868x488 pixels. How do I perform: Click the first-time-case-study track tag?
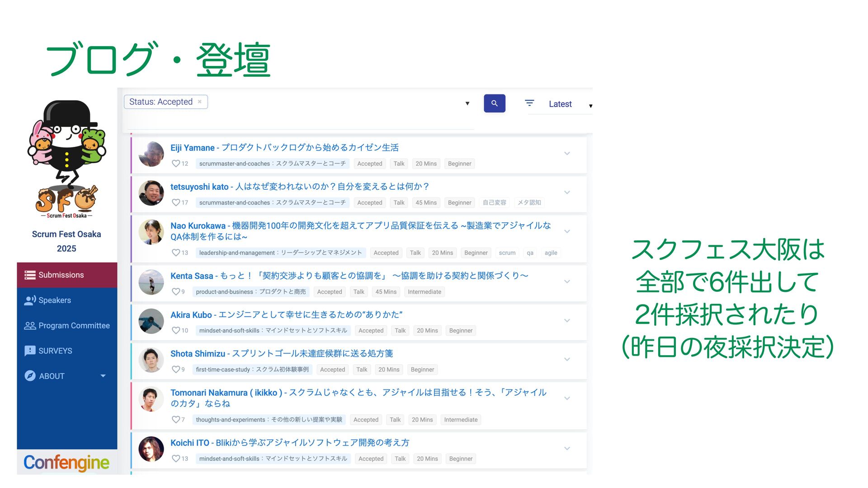pos(252,369)
